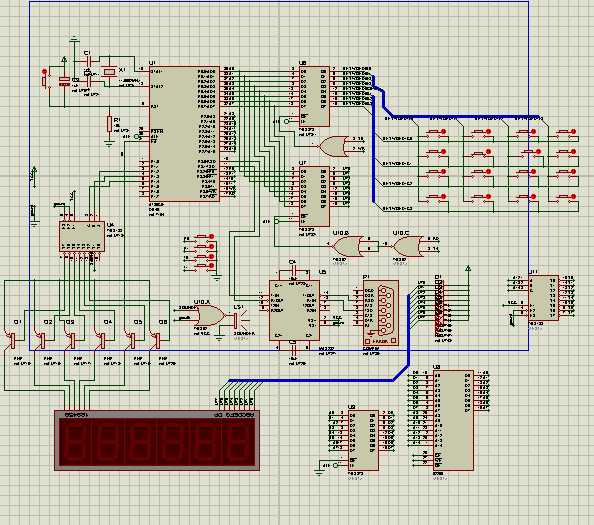Click the six-digit seven-segment display
594x525 pixels.
157,441
